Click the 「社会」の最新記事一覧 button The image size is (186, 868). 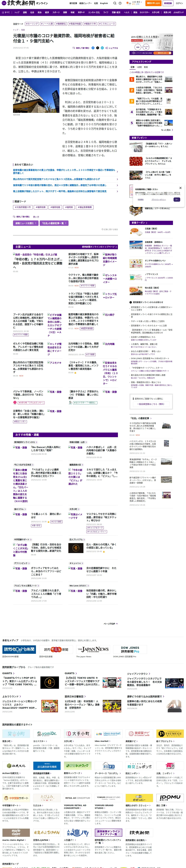click(54, 223)
